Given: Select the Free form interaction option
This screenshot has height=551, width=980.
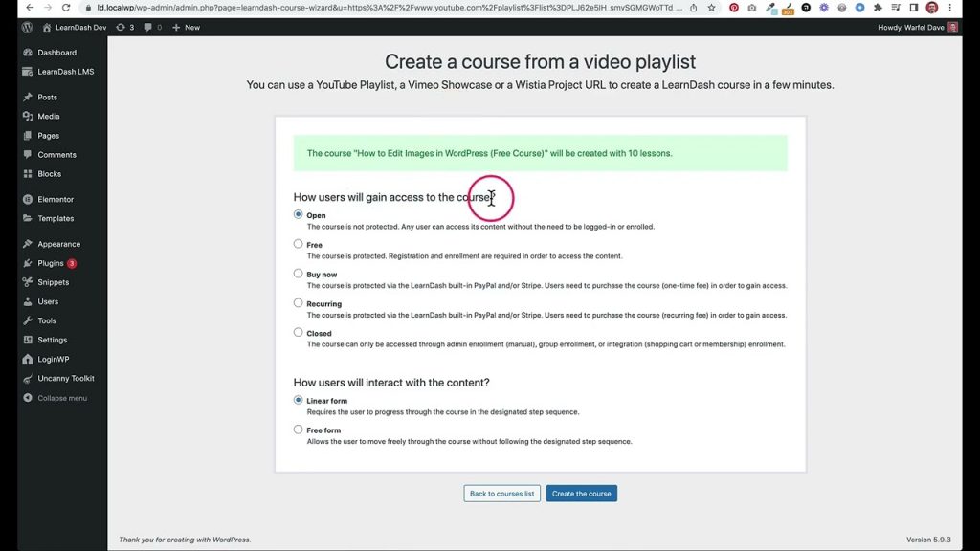Looking at the screenshot, I should (299, 430).
